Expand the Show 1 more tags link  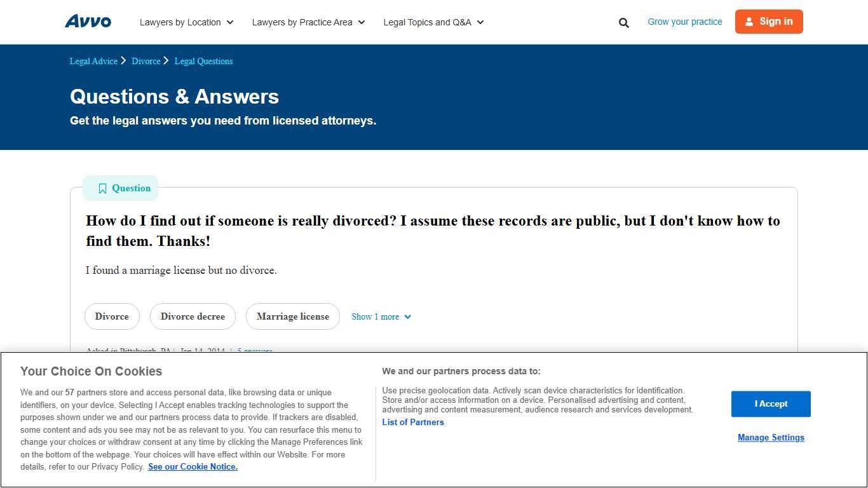coord(381,316)
